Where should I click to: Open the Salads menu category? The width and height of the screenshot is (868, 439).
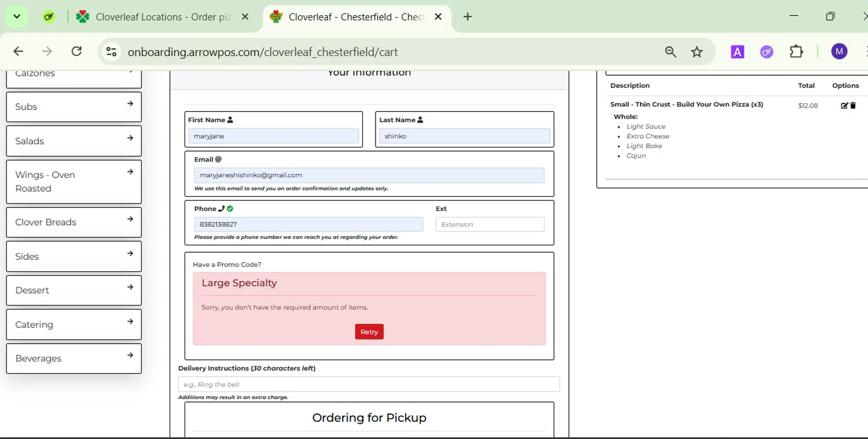pos(74,141)
